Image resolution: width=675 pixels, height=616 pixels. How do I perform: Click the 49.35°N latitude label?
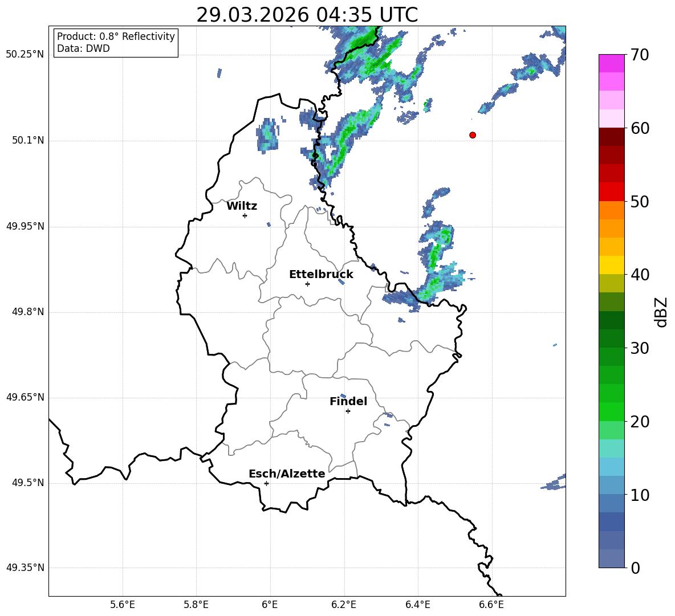[x=25, y=568]
